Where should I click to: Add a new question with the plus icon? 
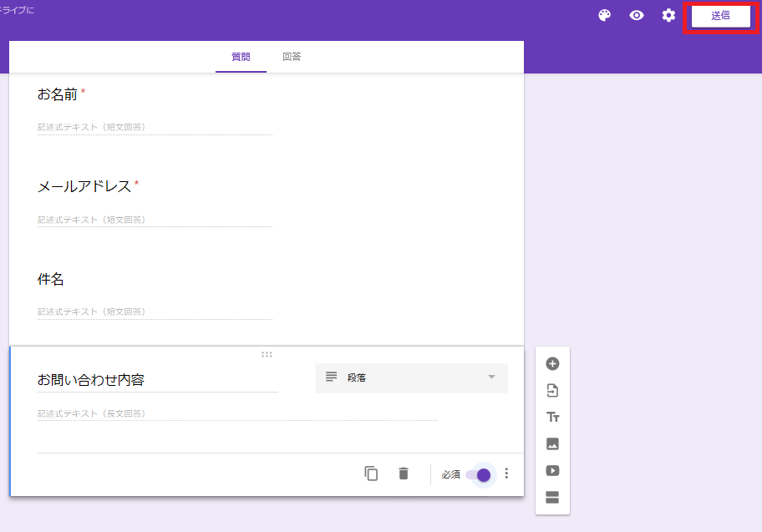click(552, 363)
